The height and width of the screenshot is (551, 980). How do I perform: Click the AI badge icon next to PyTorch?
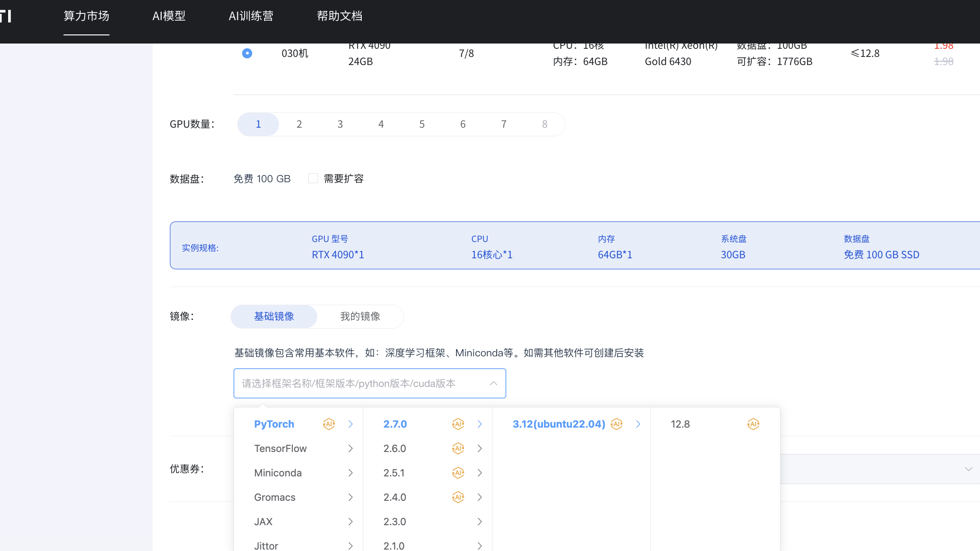[x=329, y=424]
